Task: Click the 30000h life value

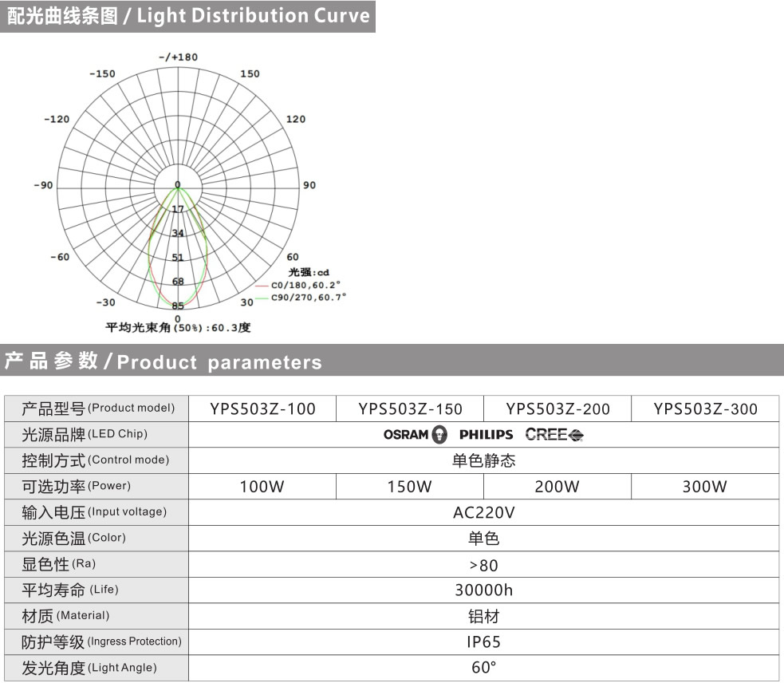Action: pos(483,590)
